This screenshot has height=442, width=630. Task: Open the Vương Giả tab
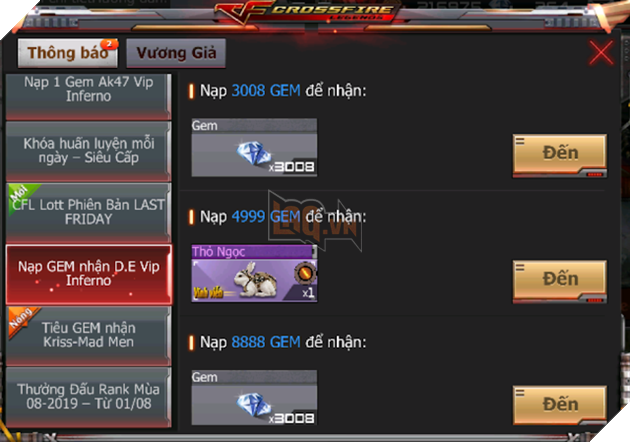(176, 53)
